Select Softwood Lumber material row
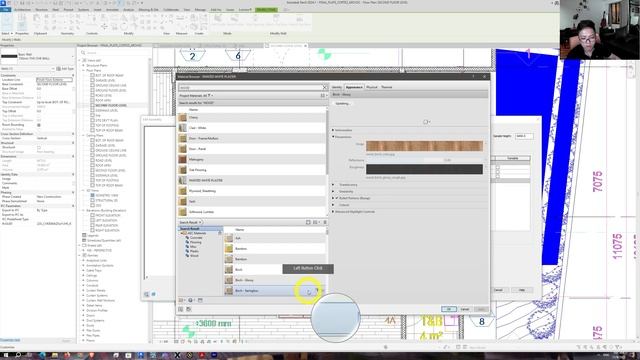640x360 pixels. pyautogui.click(x=252, y=212)
